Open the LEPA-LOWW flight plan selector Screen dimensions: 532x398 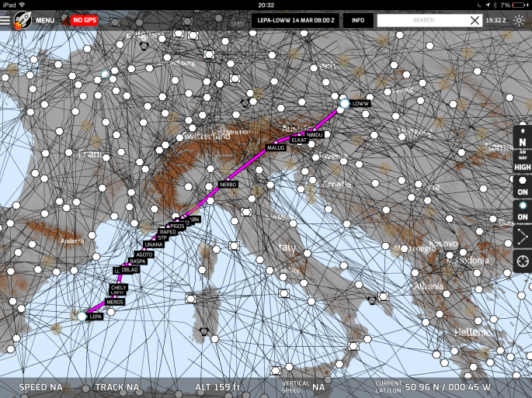click(295, 20)
